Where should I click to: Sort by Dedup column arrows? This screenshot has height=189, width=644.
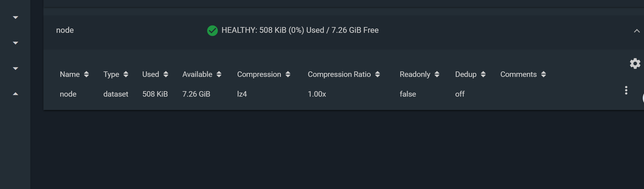[x=483, y=74]
